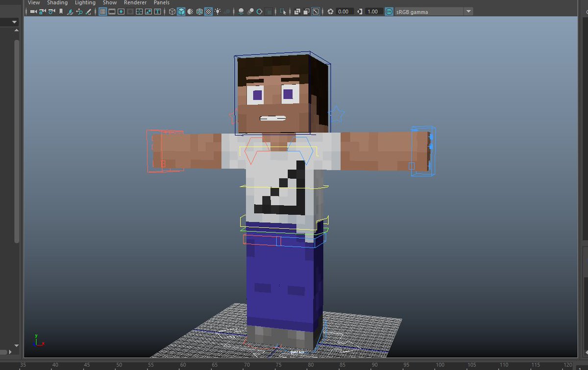
Task: Click the Exposure value field 0.00
Action: pyautogui.click(x=344, y=11)
